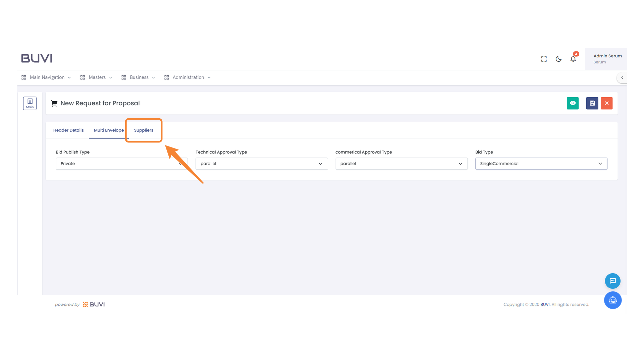This screenshot has height=362, width=644.
Task: Click the green eye preview icon
Action: tap(573, 103)
